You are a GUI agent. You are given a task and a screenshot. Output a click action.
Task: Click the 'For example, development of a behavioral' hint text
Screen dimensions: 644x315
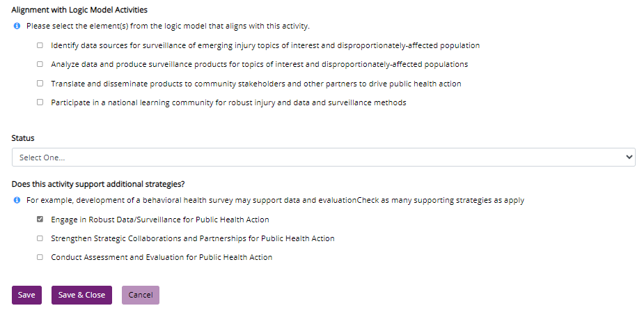pos(275,201)
